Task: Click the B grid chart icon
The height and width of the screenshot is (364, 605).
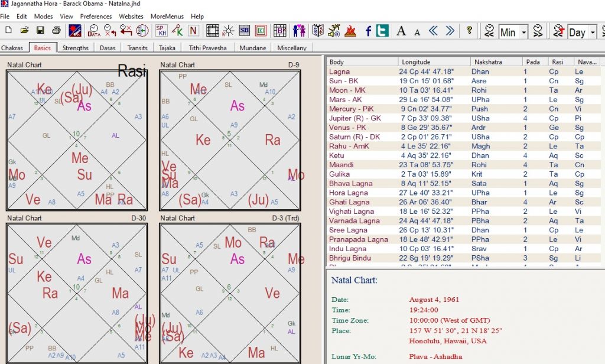Action: 279,31
